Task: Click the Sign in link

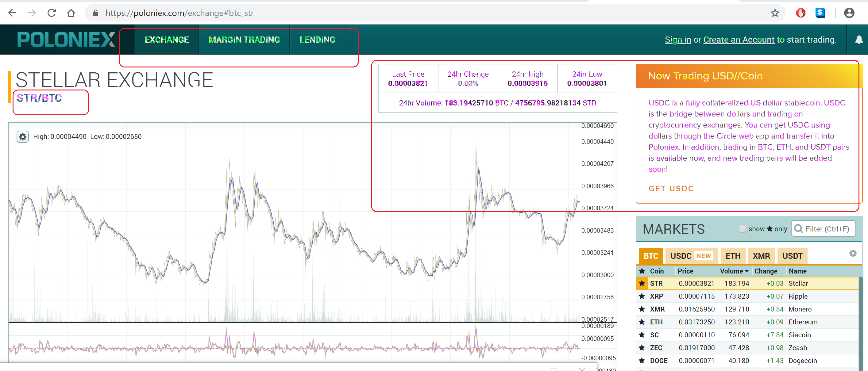Action: coord(678,40)
